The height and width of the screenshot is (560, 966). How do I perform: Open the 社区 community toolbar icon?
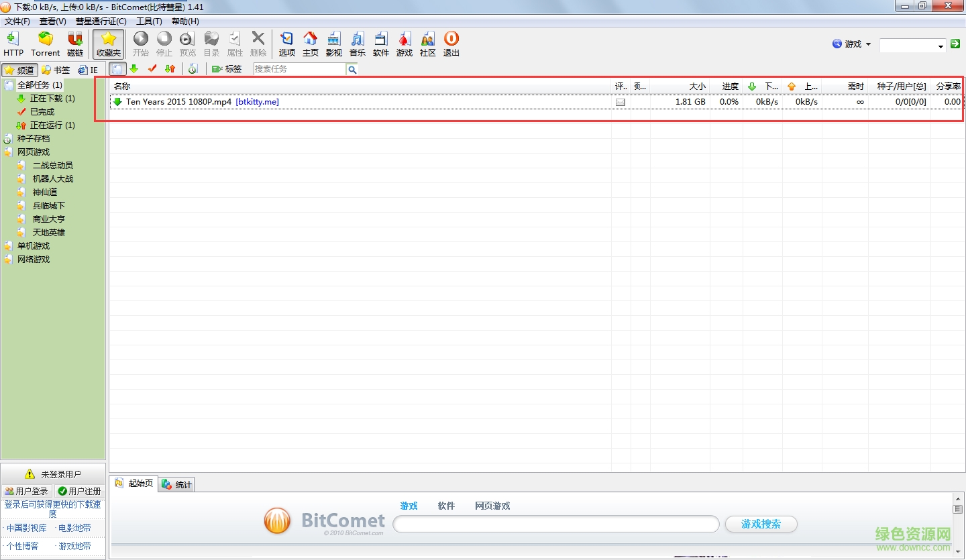pyautogui.click(x=428, y=44)
